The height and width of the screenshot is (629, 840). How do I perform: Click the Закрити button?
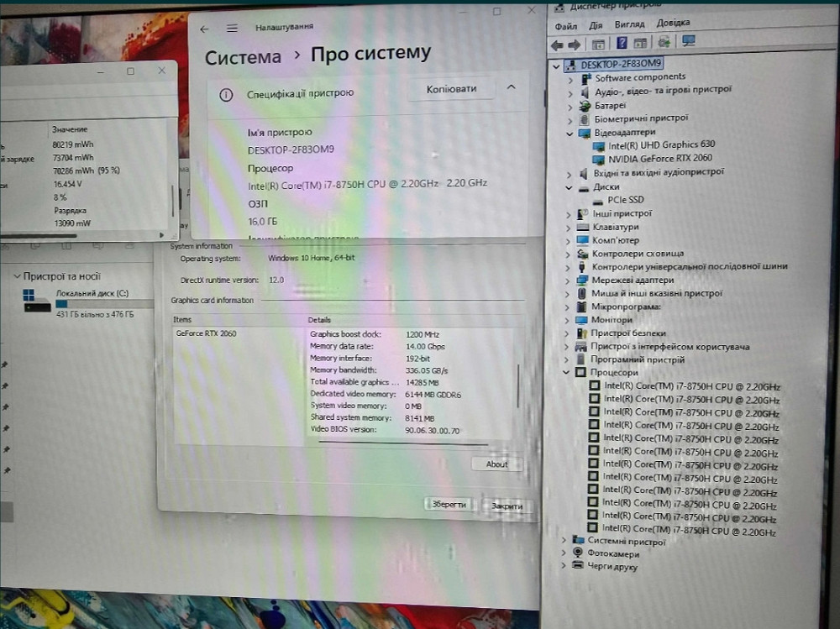pyautogui.click(x=507, y=506)
